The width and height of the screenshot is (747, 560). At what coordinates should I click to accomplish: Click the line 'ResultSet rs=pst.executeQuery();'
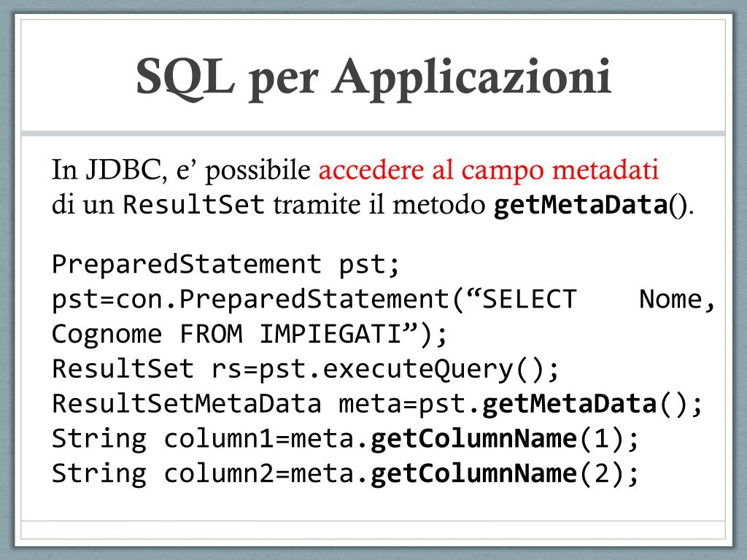click(x=306, y=369)
